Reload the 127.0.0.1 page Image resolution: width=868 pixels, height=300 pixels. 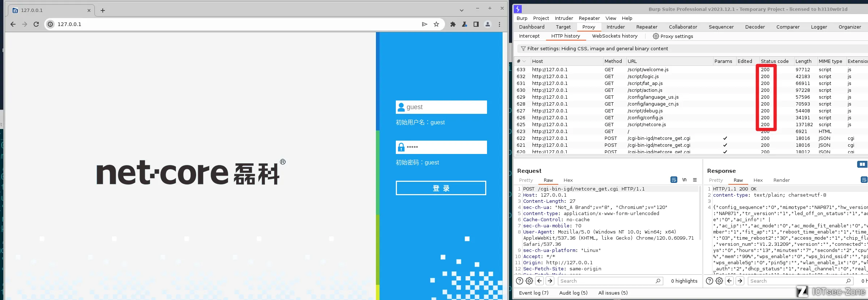(36, 24)
